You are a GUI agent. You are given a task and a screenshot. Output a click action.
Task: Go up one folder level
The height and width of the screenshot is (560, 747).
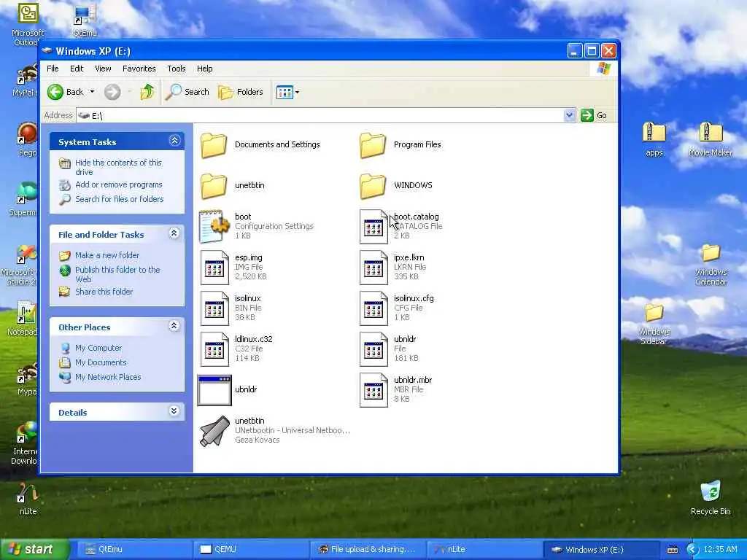(147, 92)
